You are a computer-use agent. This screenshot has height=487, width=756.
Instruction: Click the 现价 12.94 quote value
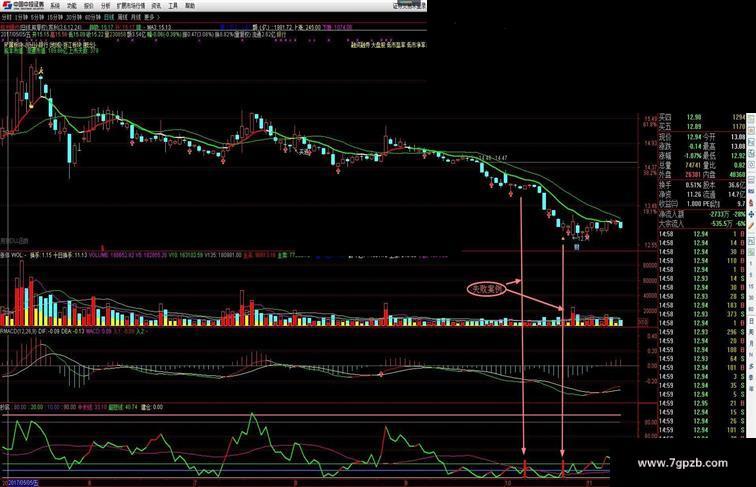(x=693, y=137)
